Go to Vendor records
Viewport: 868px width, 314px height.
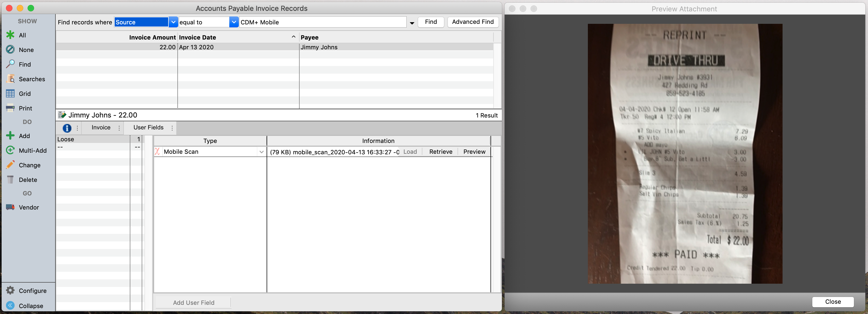click(x=11, y=207)
